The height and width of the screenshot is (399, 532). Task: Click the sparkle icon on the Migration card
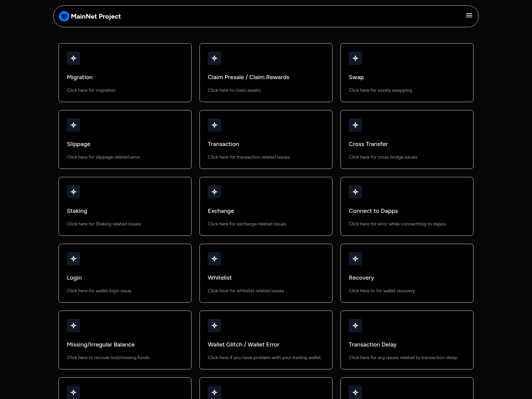[73, 58]
